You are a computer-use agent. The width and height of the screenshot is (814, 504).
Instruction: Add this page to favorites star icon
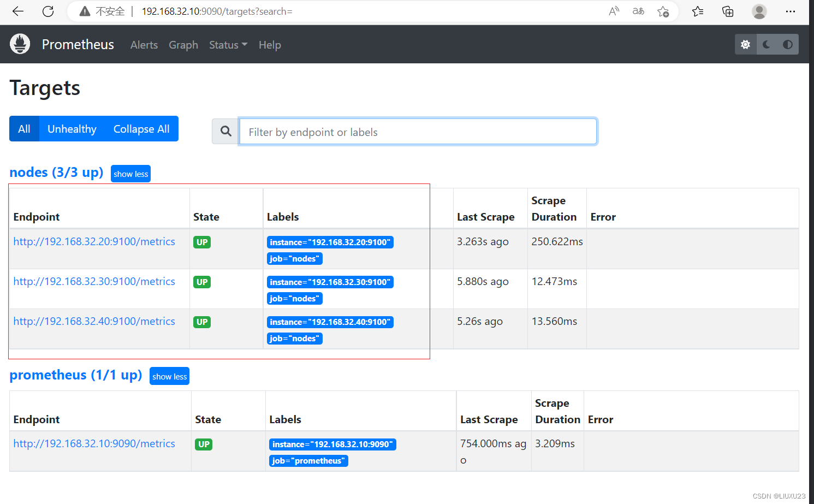click(x=663, y=11)
